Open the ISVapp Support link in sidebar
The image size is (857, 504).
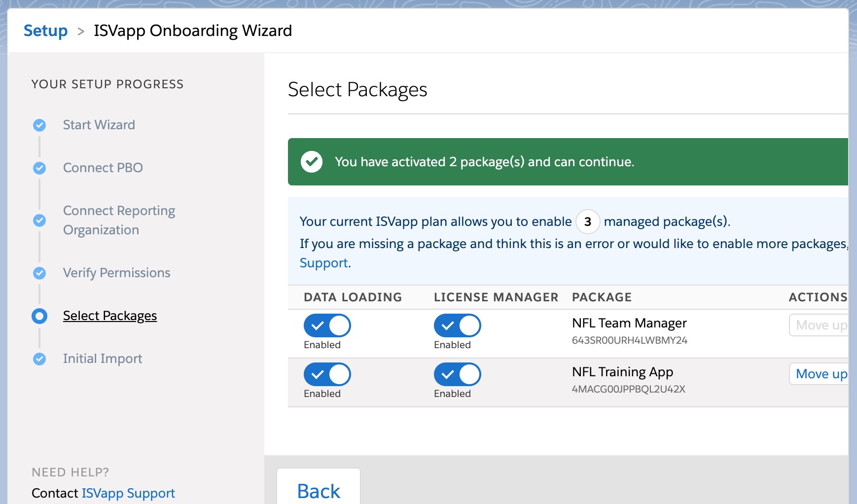128,493
